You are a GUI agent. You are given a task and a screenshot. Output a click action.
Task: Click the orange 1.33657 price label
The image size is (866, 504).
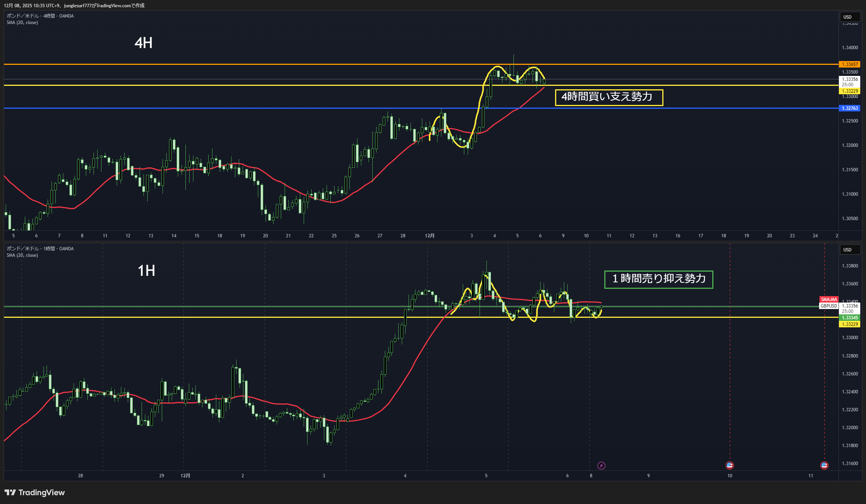pyautogui.click(x=850, y=64)
